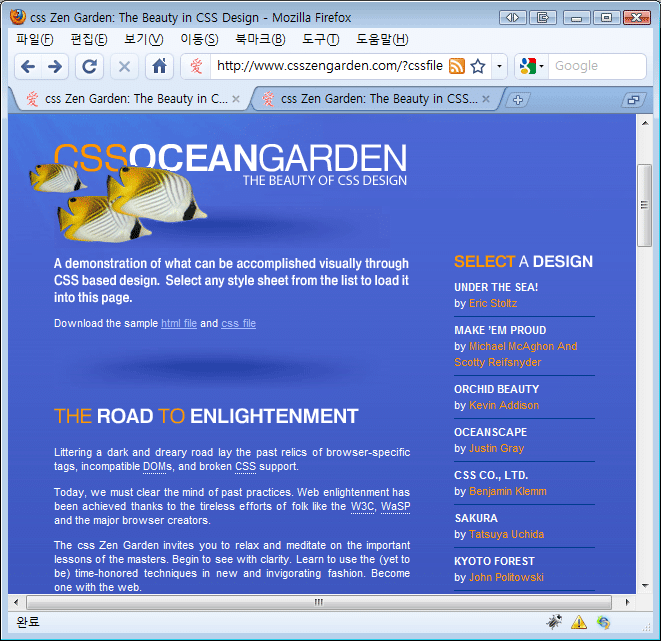Open John Politowski author link

[x=506, y=577]
